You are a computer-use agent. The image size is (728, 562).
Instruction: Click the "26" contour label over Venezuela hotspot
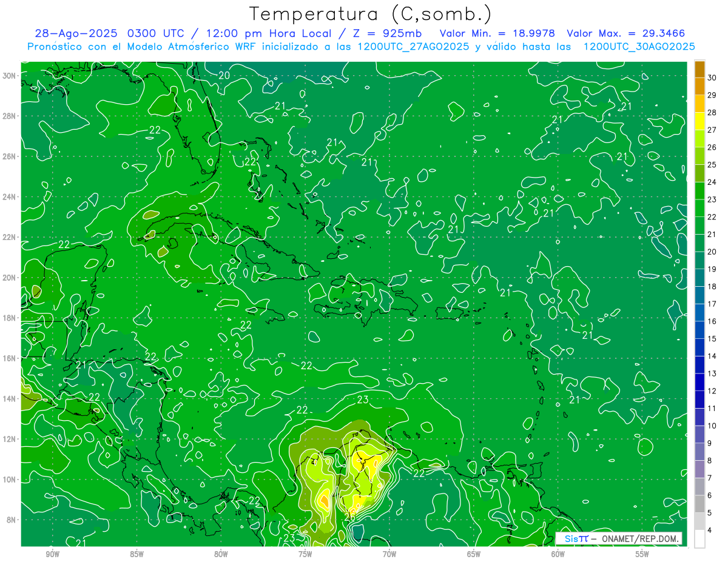pyautogui.click(x=350, y=517)
